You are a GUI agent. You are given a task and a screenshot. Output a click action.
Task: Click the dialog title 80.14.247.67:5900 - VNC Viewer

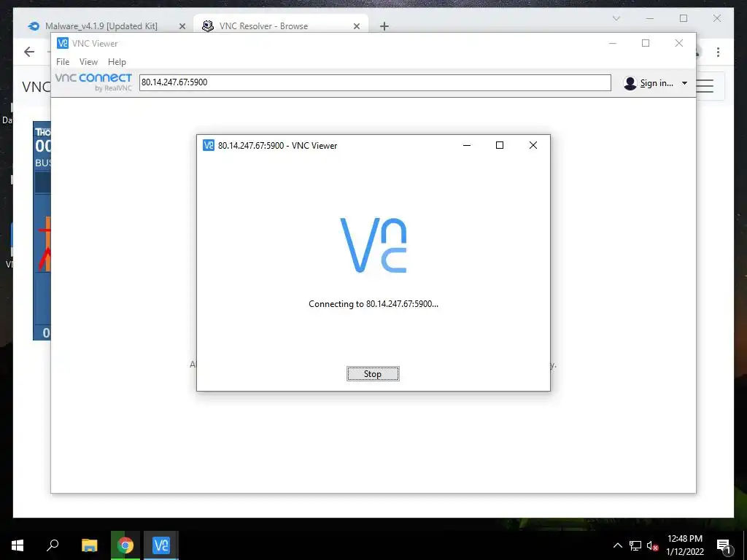pos(277,146)
